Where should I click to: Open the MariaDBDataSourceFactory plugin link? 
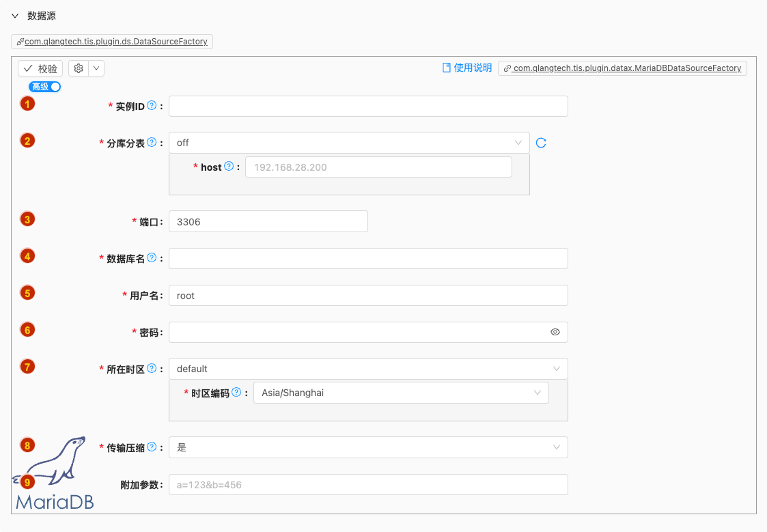point(622,68)
